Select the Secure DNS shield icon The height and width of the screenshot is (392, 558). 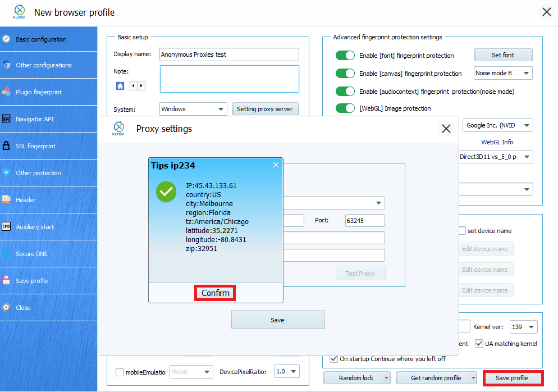8,253
